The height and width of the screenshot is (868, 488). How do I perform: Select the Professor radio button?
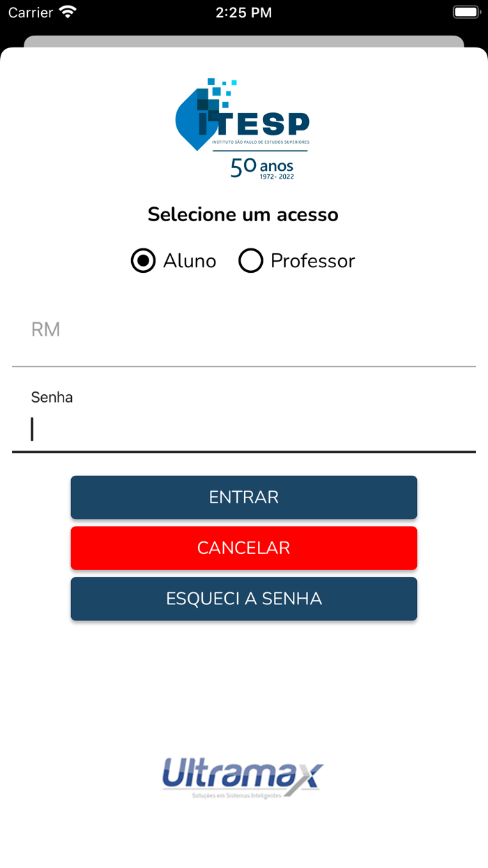click(250, 261)
